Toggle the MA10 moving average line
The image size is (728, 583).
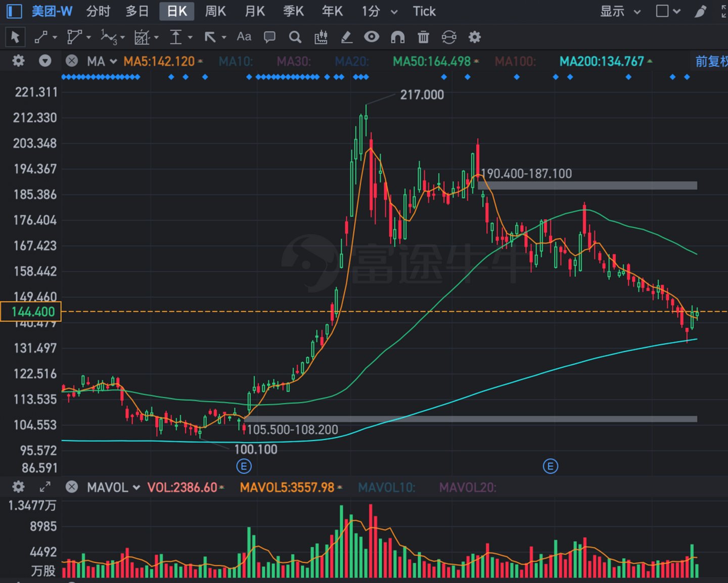(236, 62)
